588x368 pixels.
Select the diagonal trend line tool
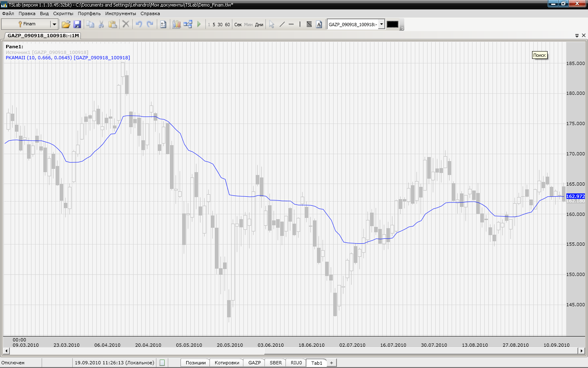click(282, 25)
